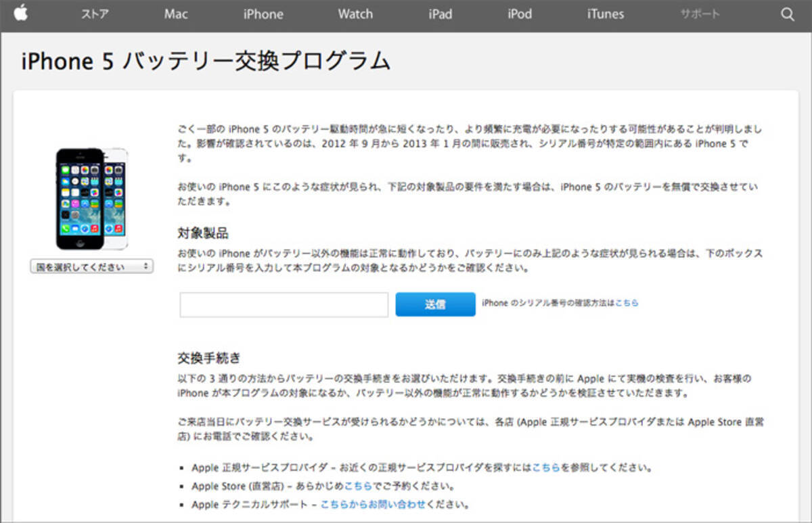
Task: Focus the serial number input field
Action: pos(284,304)
